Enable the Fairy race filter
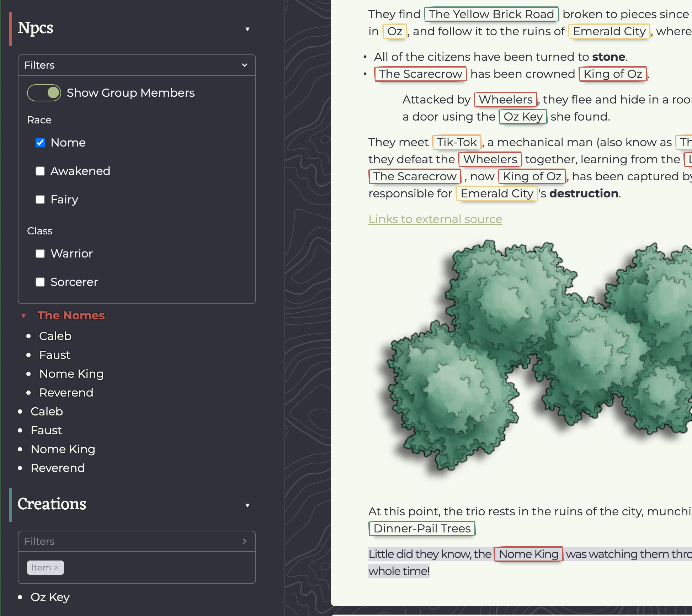 coord(40,200)
